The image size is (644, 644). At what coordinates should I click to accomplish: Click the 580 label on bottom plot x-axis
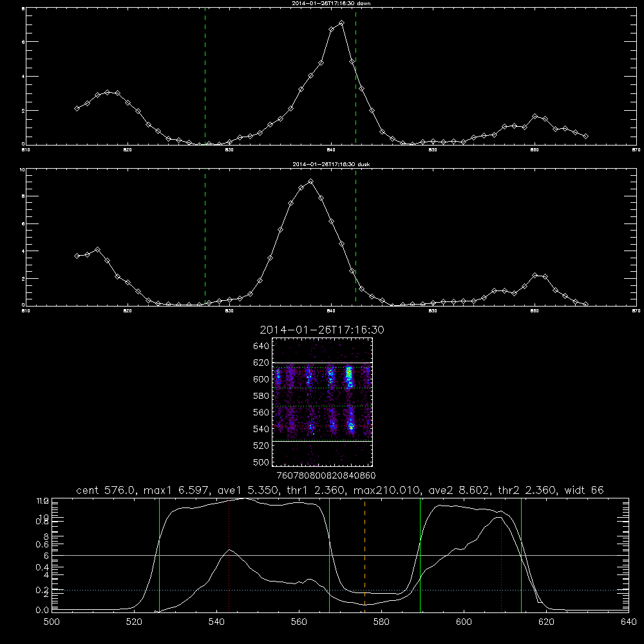[x=381, y=622]
